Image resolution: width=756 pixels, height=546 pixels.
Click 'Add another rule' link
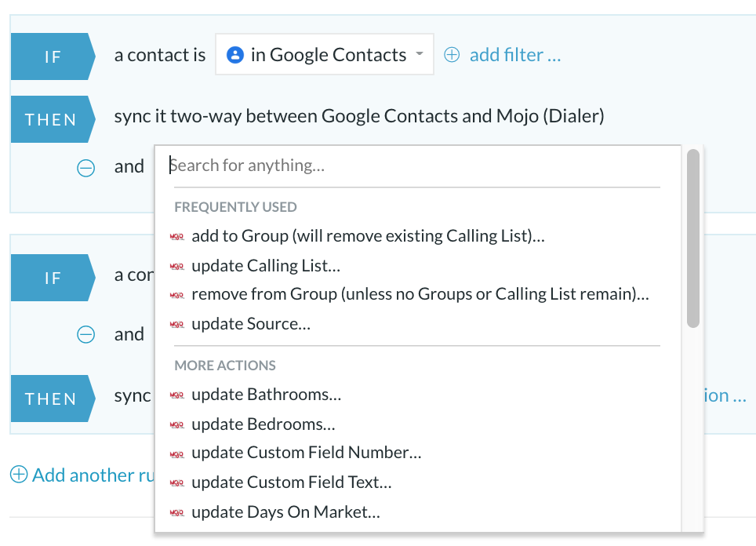pyautogui.click(x=93, y=475)
